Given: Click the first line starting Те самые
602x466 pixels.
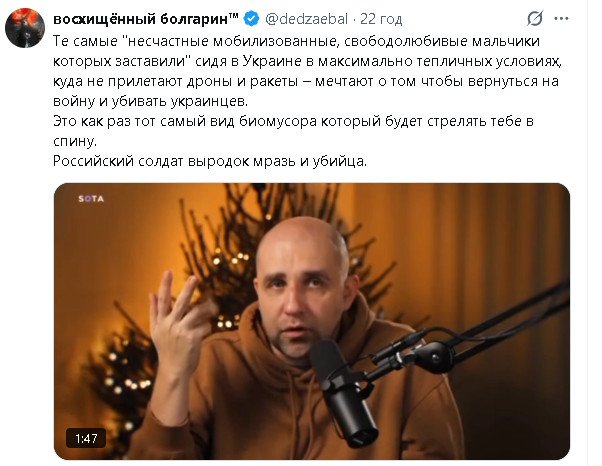Looking at the screenshot, I should pos(296,41).
